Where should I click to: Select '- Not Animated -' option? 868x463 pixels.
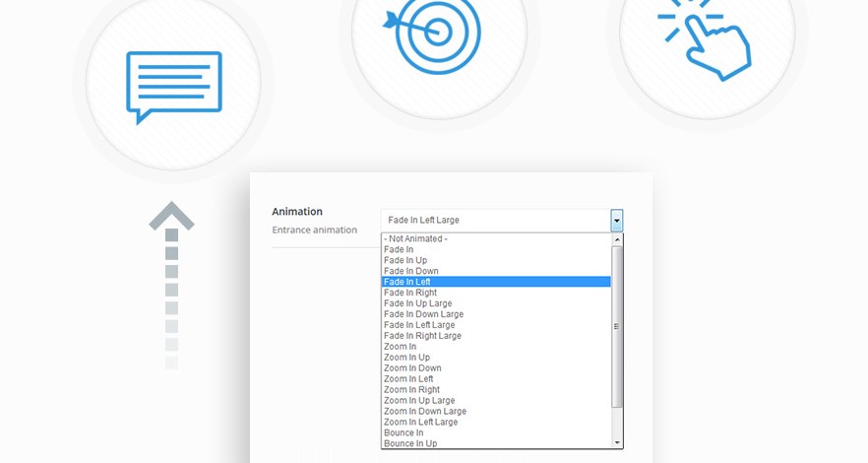(x=496, y=238)
